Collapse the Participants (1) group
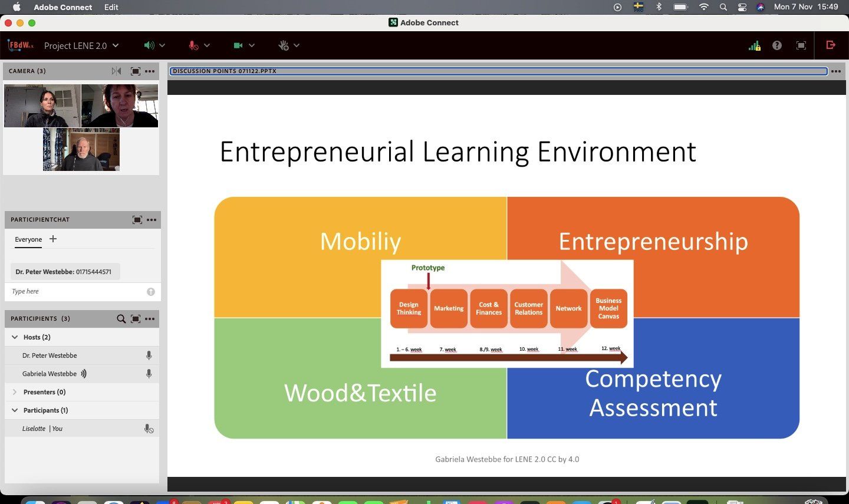849x504 pixels. coord(15,410)
